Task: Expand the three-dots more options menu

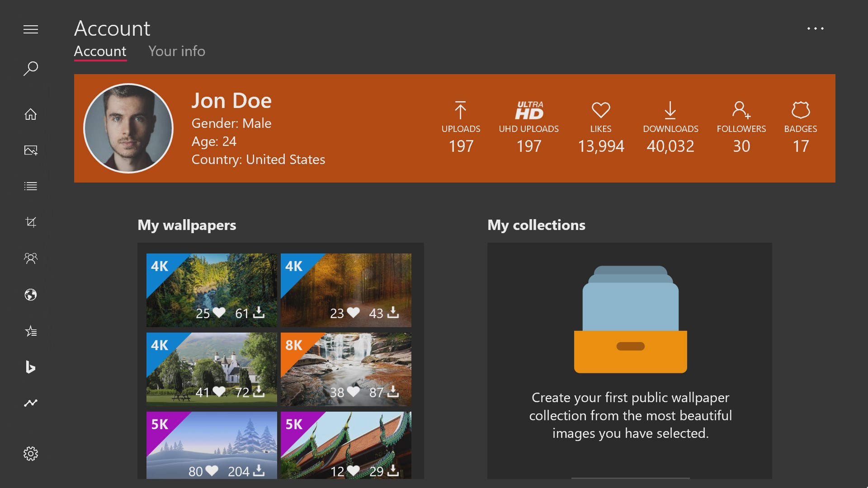Action: [815, 28]
